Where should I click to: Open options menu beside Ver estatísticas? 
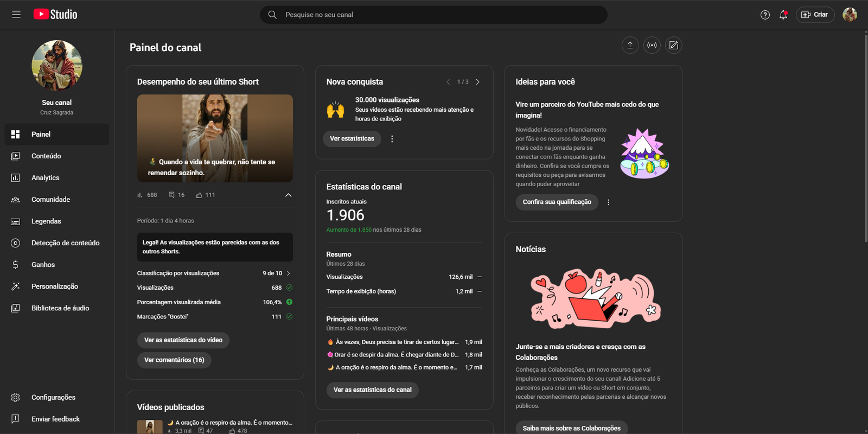[392, 139]
